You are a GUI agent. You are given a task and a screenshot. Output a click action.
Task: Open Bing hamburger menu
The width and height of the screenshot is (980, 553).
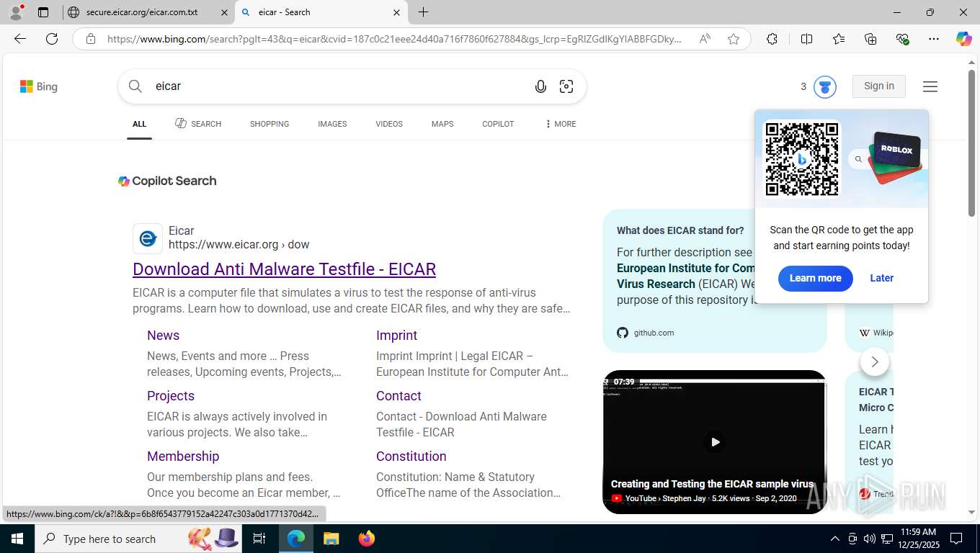pos(930,86)
